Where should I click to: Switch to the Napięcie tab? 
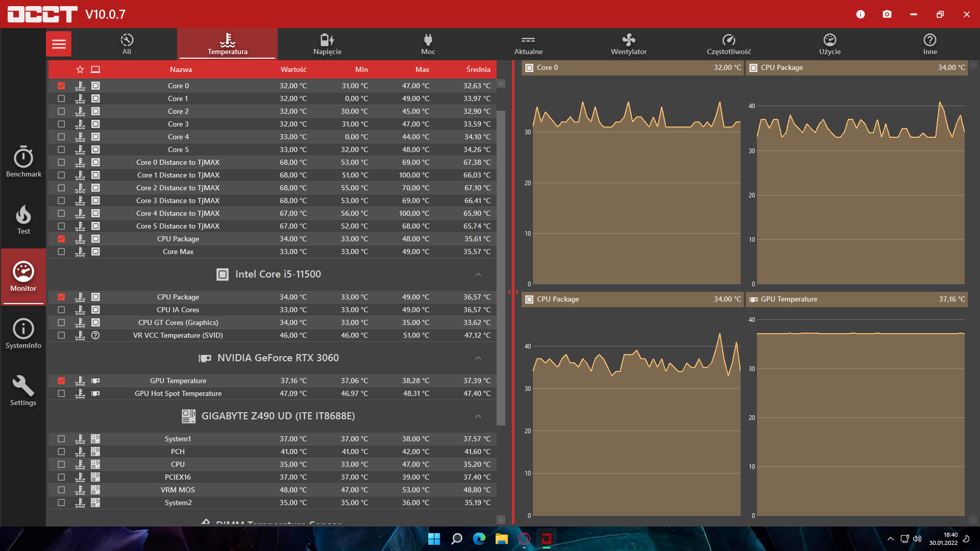coord(327,44)
